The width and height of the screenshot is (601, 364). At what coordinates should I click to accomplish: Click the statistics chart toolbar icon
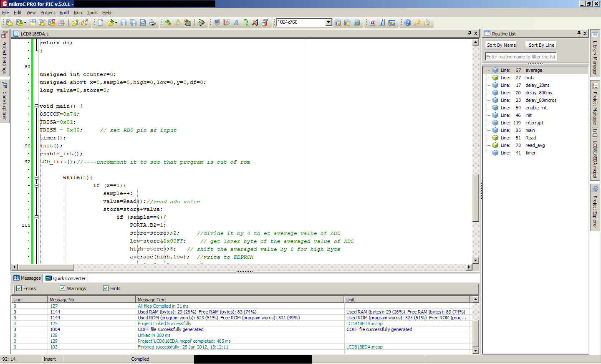392,23
